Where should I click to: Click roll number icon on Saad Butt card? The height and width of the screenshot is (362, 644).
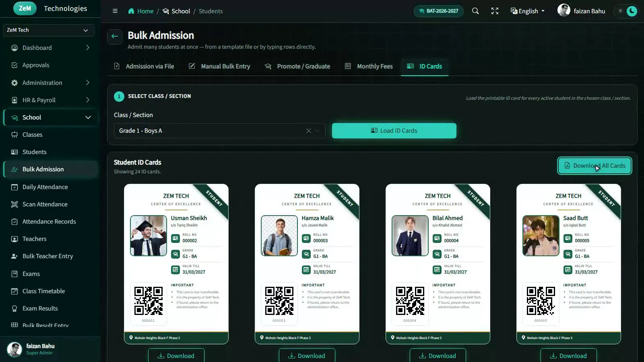coord(568,239)
